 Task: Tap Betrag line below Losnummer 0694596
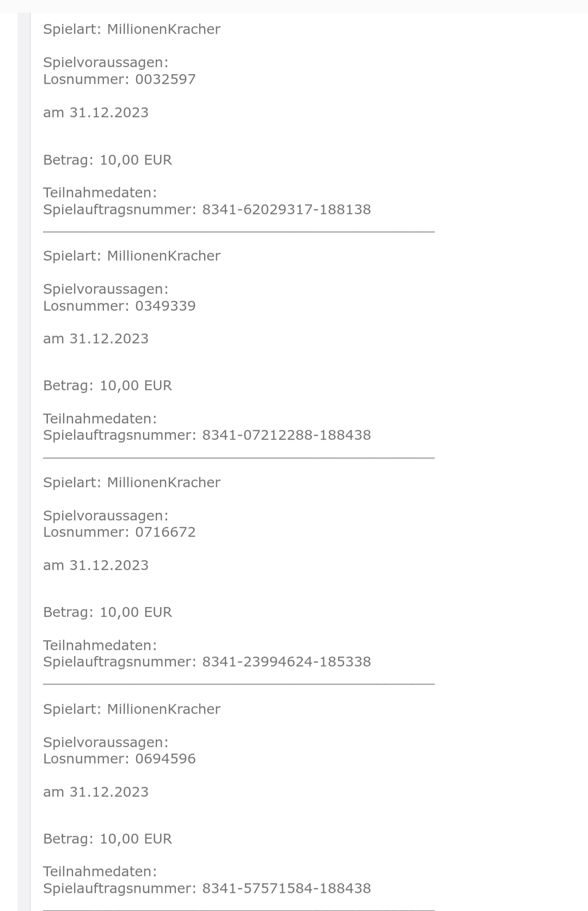click(x=107, y=839)
